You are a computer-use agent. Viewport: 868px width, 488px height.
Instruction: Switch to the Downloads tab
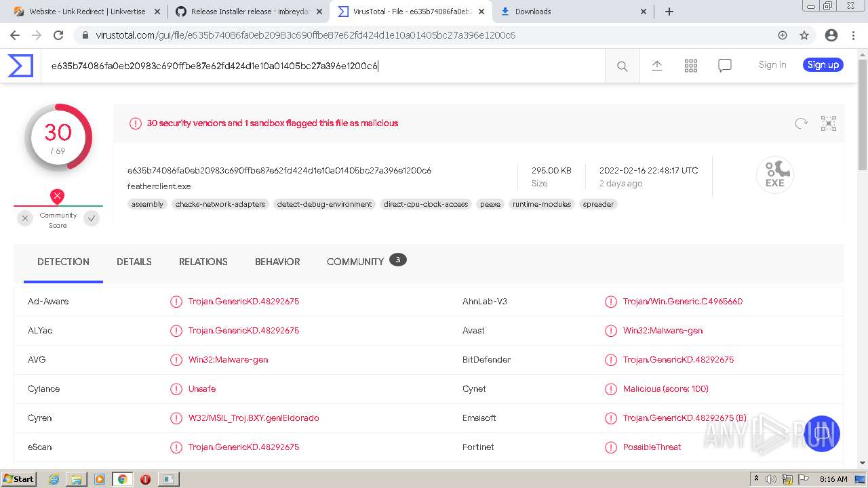pyautogui.click(x=573, y=12)
